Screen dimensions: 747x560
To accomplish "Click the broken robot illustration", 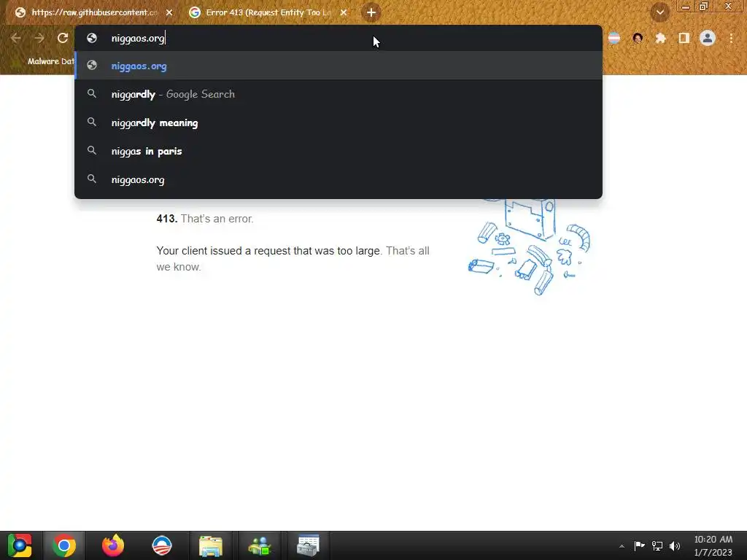I will 529,246.
